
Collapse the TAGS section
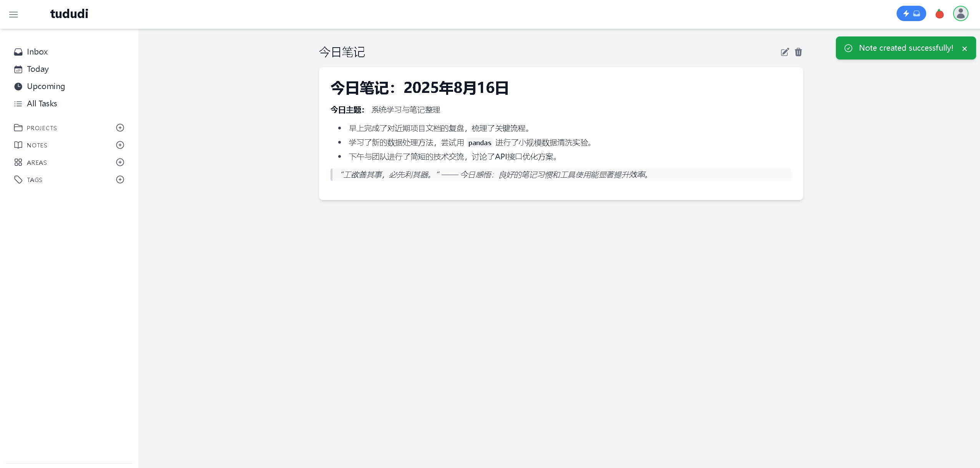pyautogui.click(x=34, y=180)
